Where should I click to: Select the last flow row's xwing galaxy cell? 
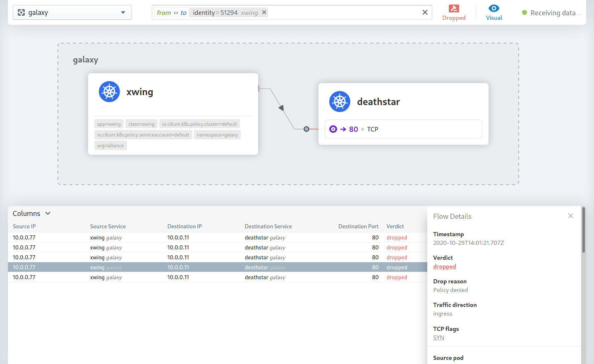pyautogui.click(x=106, y=277)
